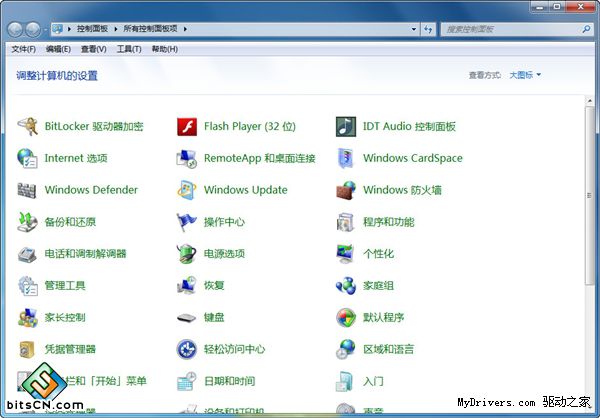Open the Windows 防火墙 icon
The height and width of the screenshot is (418, 600).
(x=346, y=190)
